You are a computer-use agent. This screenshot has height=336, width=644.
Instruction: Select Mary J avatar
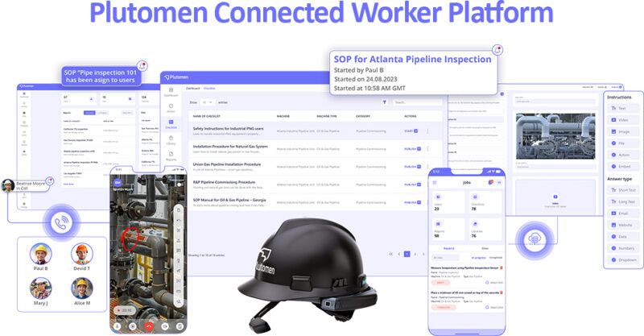tap(41, 288)
